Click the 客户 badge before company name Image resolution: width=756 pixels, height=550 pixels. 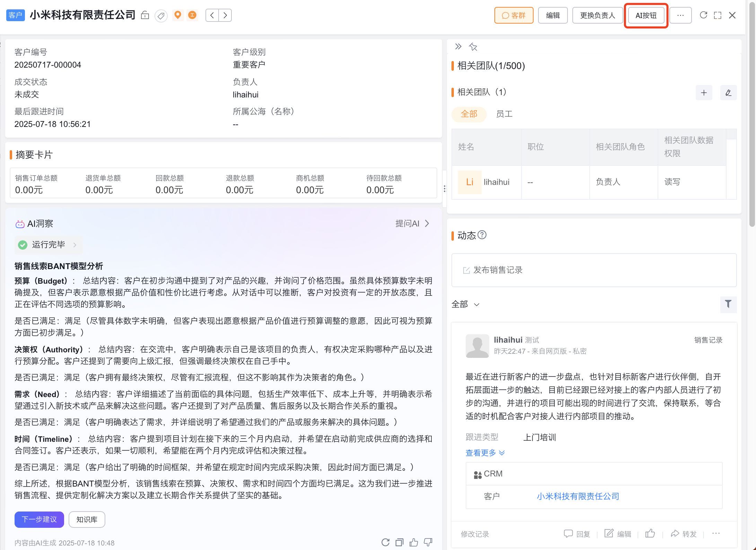[x=16, y=15]
